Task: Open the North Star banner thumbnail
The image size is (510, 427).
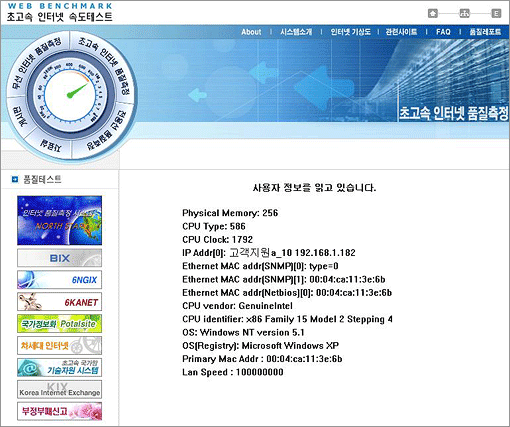Action: coord(60,221)
